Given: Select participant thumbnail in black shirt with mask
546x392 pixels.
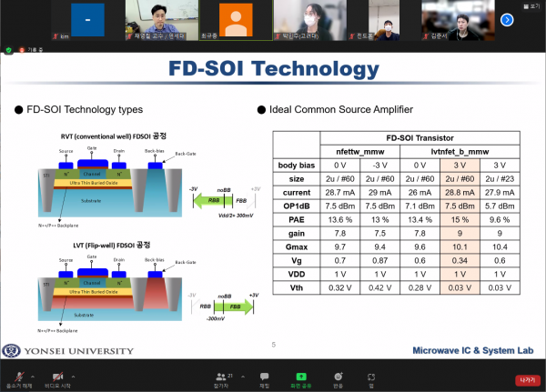Looking at the screenshot, I should [x=384, y=20].
